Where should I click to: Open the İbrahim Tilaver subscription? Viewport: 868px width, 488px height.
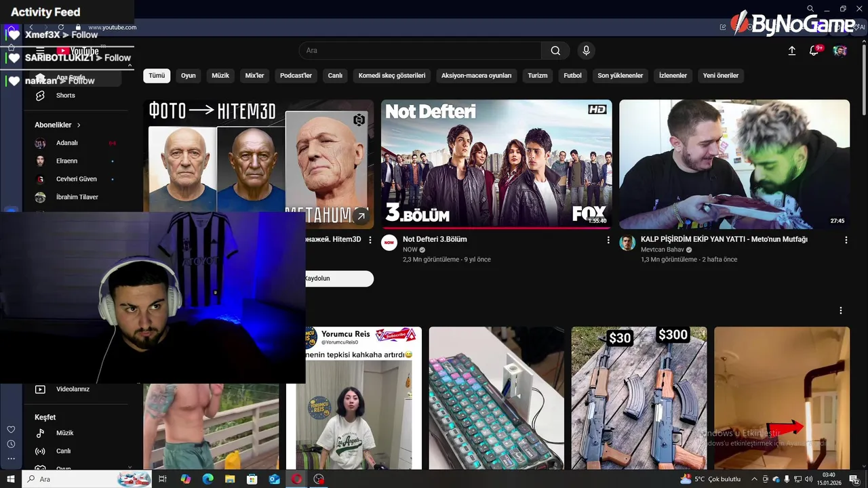coord(77,197)
